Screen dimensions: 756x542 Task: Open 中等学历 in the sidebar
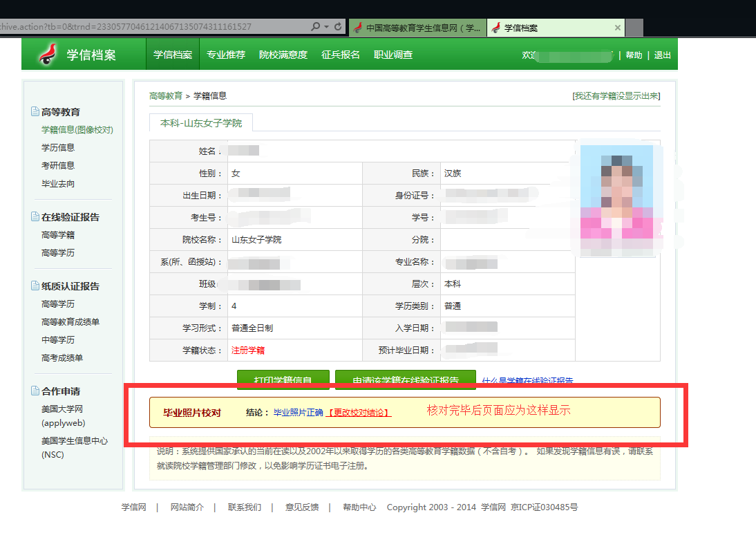pos(58,340)
